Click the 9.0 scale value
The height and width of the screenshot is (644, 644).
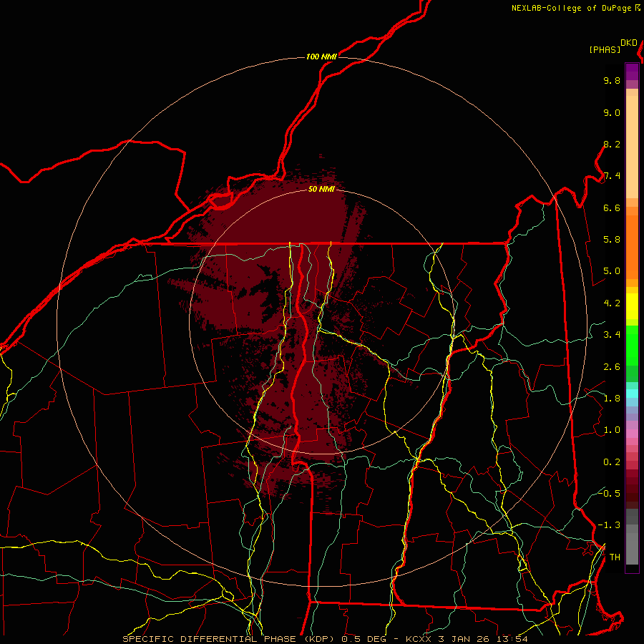(612, 112)
